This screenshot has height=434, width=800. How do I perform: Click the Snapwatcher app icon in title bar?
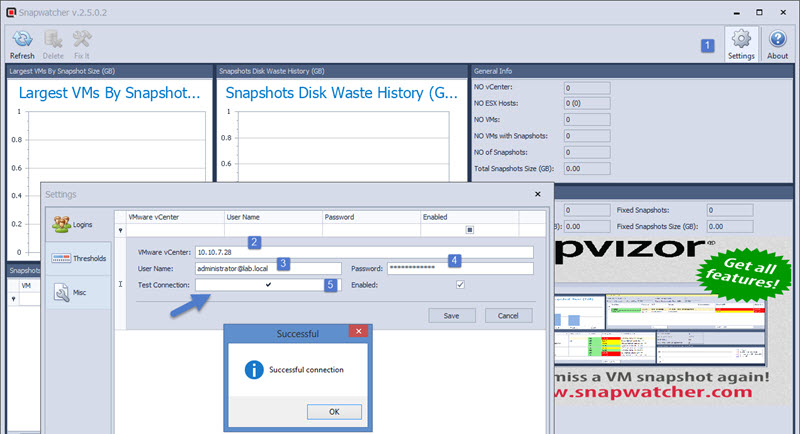11,12
